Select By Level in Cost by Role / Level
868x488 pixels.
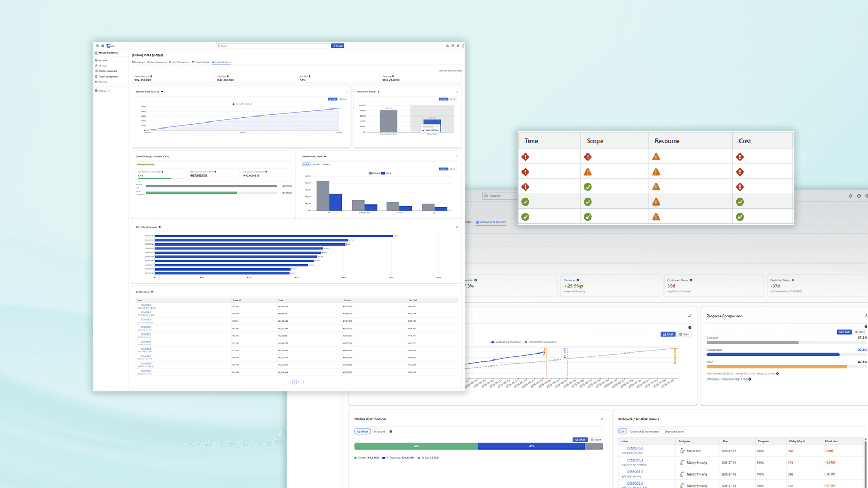click(x=316, y=164)
